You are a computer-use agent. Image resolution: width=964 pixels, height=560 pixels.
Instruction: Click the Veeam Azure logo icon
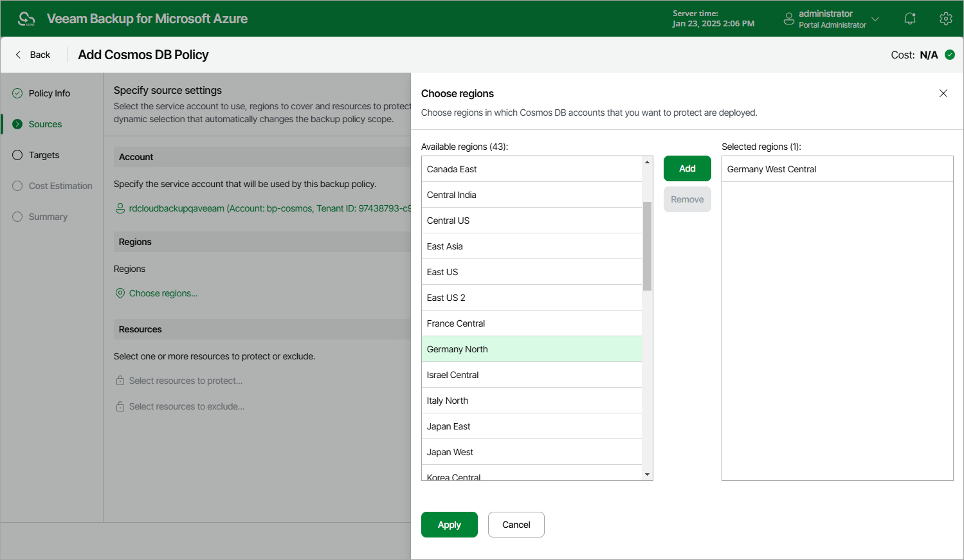(x=26, y=19)
